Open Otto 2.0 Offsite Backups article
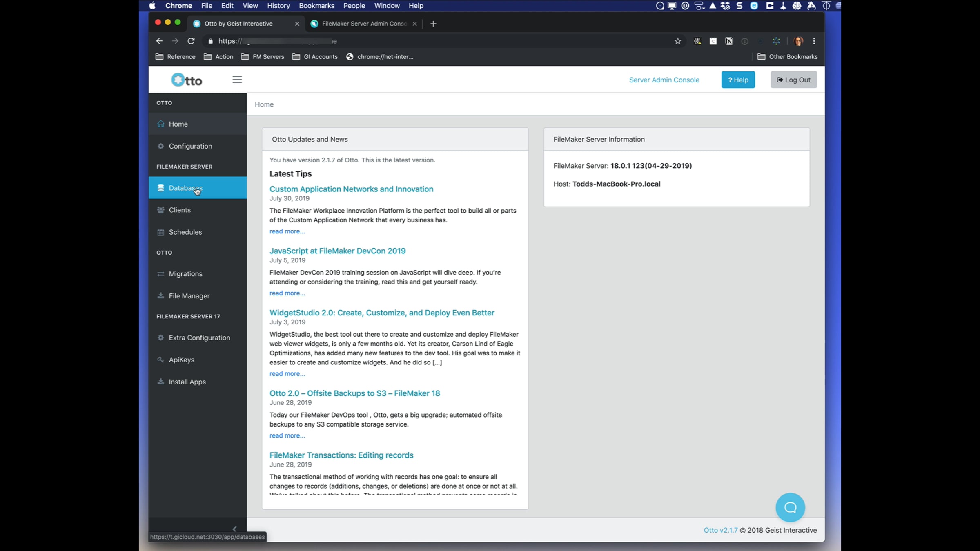The width and height of the screenshot is (980, 551). tap(354, 393)
